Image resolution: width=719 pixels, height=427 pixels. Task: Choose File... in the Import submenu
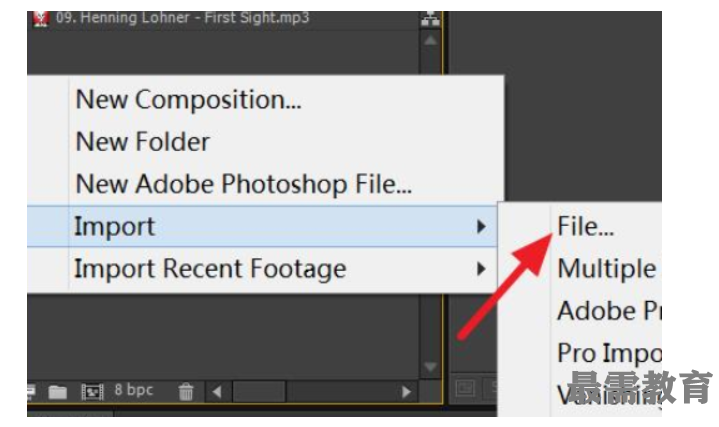click(x=586, y=226)
